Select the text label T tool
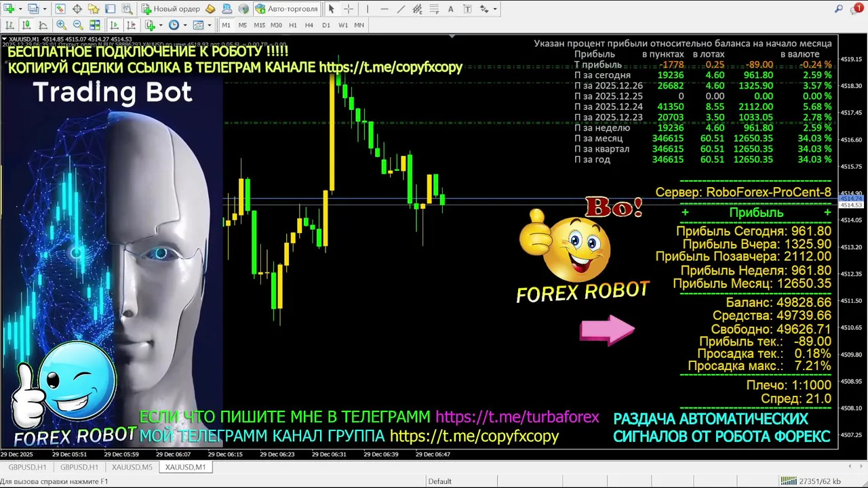 point(467,9)
